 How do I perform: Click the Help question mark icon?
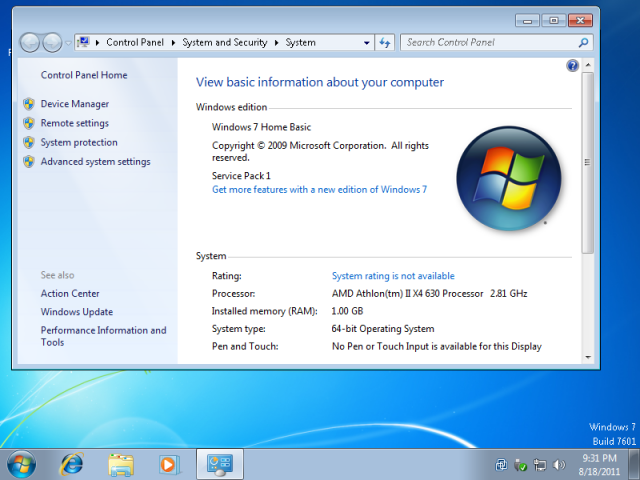pos(572,65)
